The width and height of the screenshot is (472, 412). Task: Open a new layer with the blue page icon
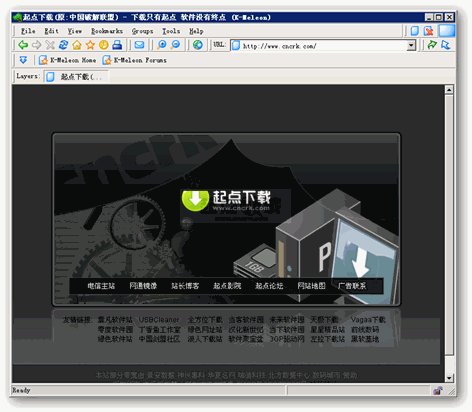coord(415,31)
